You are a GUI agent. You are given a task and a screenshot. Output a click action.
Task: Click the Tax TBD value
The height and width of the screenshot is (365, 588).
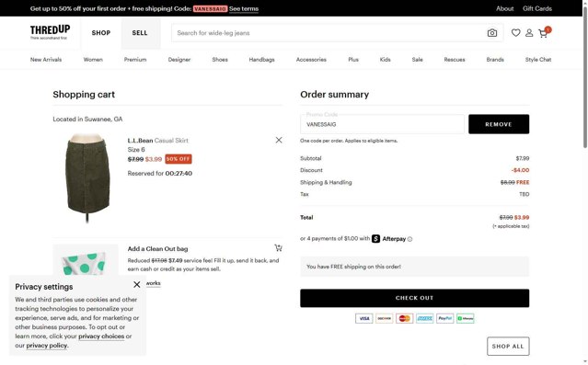tap(525, 194)
